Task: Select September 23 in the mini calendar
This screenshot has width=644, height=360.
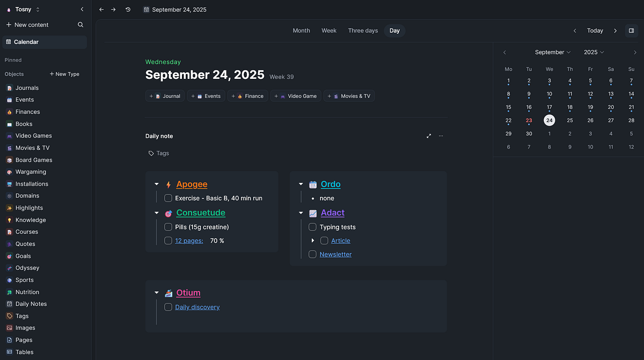Action: pos(529,121)
